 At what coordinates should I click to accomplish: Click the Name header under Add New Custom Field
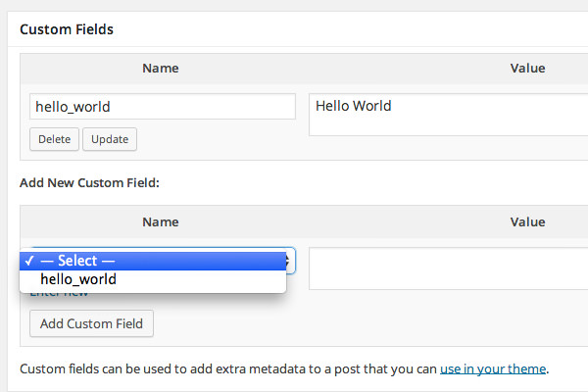coord(161,222)
